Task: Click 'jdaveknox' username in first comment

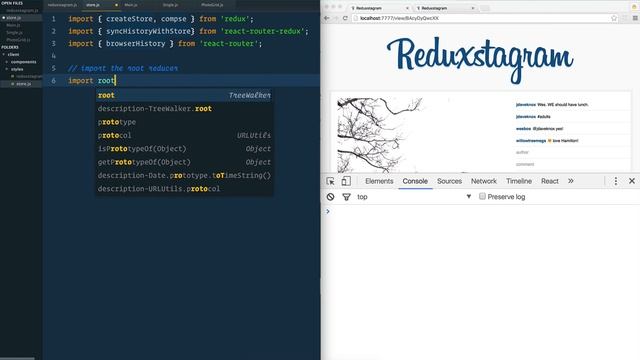Action: click(526, 105)
